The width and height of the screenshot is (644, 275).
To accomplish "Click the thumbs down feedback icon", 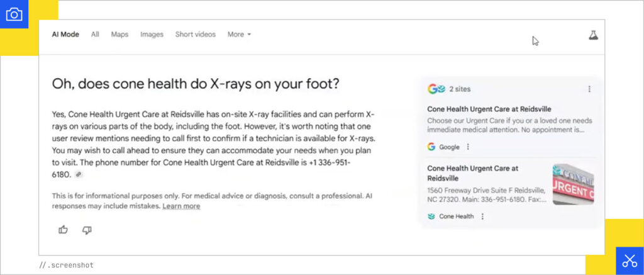I will click(x=87, y=230).
